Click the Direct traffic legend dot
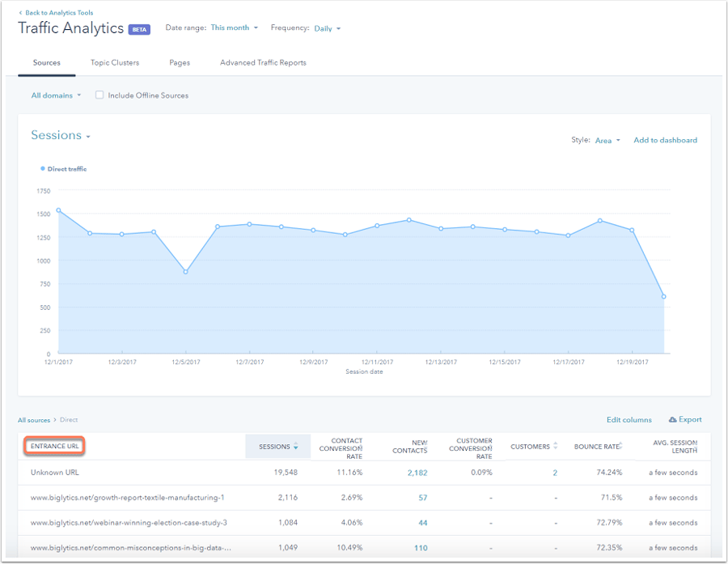 click(42, 169)
